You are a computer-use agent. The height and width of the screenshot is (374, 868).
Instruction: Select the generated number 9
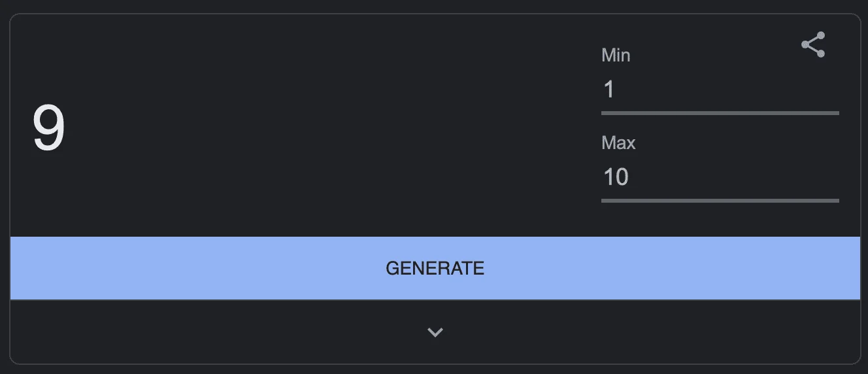tap(49, 129)
